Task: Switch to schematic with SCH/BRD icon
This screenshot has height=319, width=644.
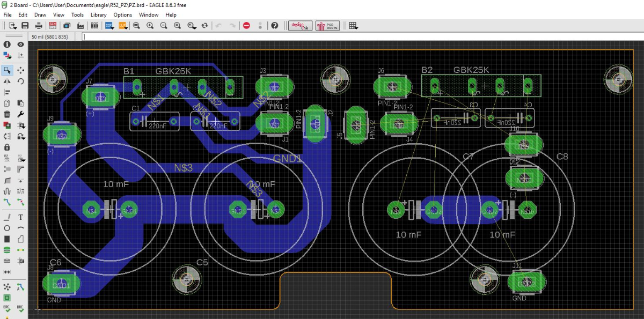Action: (53, 25)
